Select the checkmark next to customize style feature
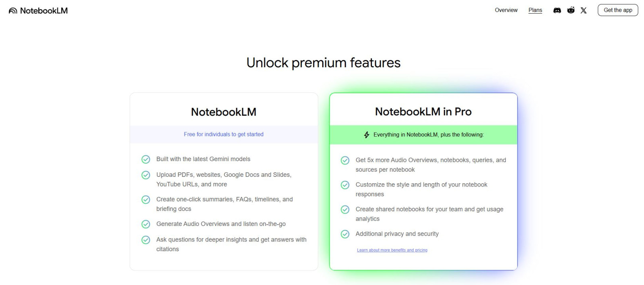 [345, 185]
